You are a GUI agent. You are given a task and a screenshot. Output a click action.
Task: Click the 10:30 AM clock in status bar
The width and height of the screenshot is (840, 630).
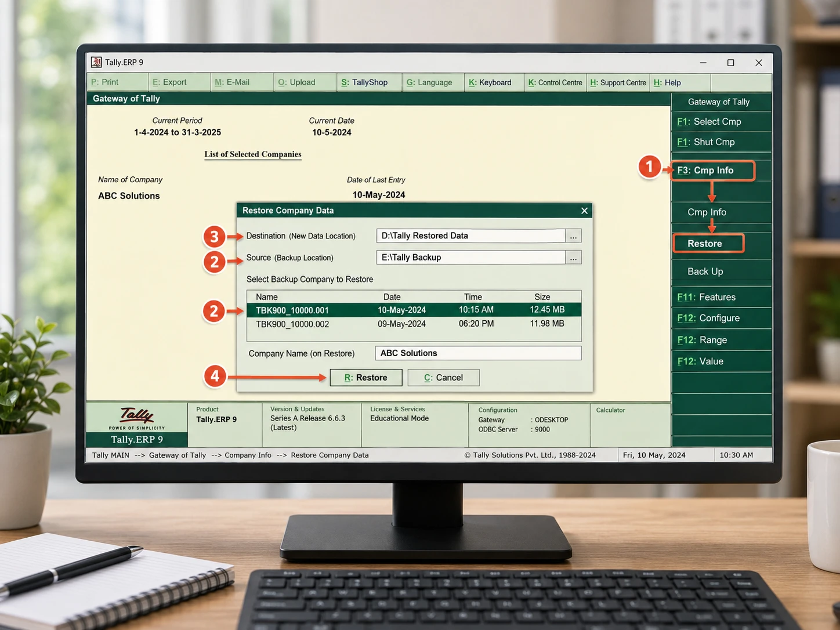736,455
